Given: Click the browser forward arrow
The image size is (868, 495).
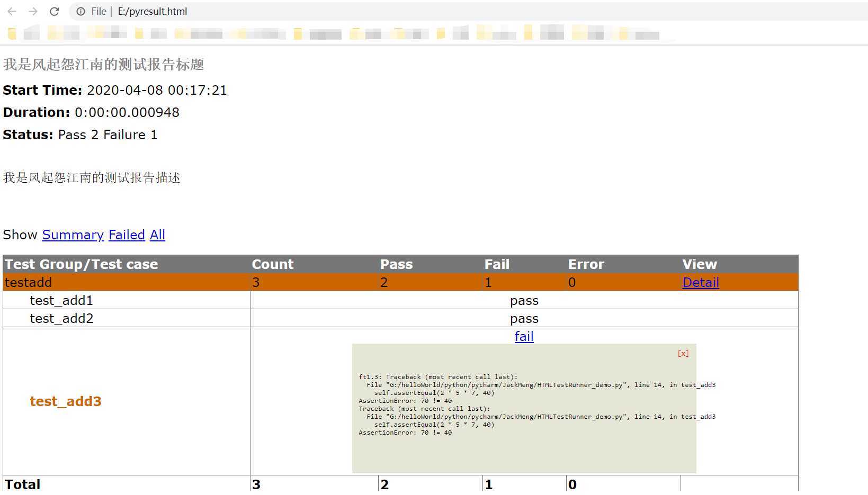Looking at the screenshot, I should click(33, 11).
